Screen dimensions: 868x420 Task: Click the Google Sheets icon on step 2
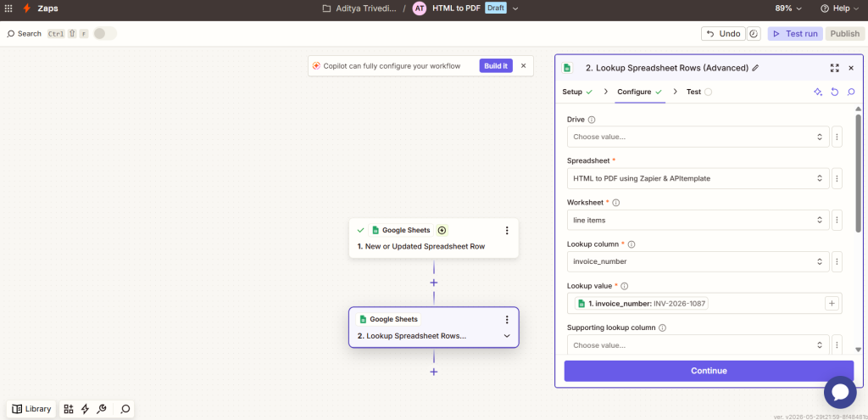pos(363,319)
